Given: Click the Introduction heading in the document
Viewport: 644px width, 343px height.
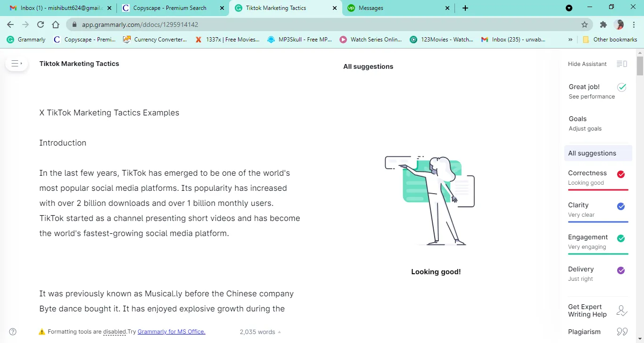Looking at the screenshot, I should coord(63,143).
